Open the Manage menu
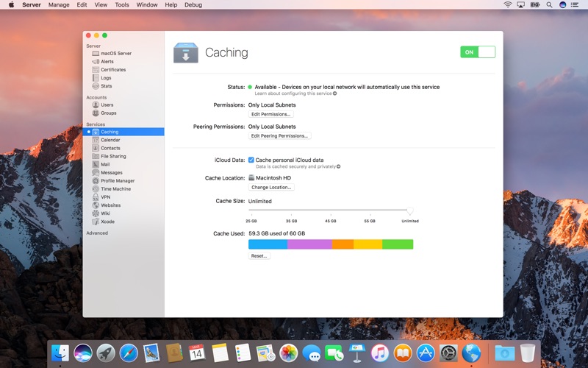The height and width of the screenshot is (368, 588). click(x=59, y=5)
